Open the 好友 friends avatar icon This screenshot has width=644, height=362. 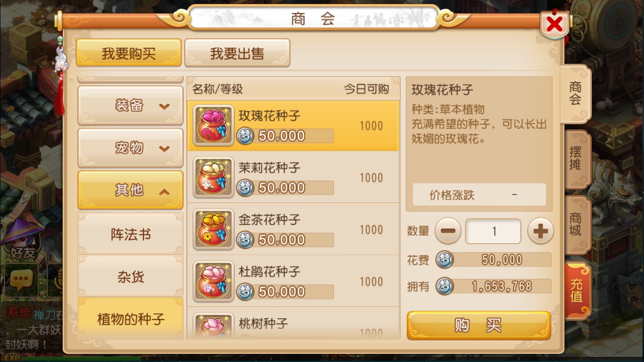click(23, 240)
